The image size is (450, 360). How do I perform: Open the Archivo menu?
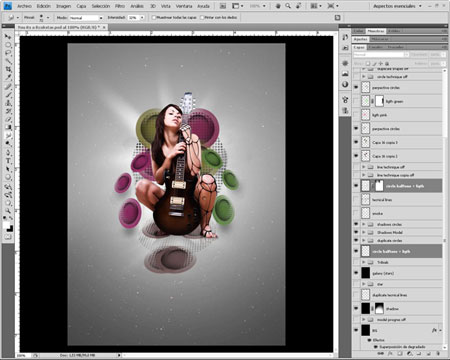(x=24, y=6)
